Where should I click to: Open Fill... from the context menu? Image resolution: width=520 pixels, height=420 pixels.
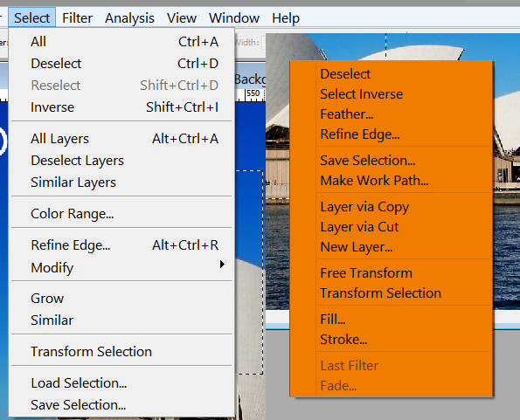(x=392, y=320)
